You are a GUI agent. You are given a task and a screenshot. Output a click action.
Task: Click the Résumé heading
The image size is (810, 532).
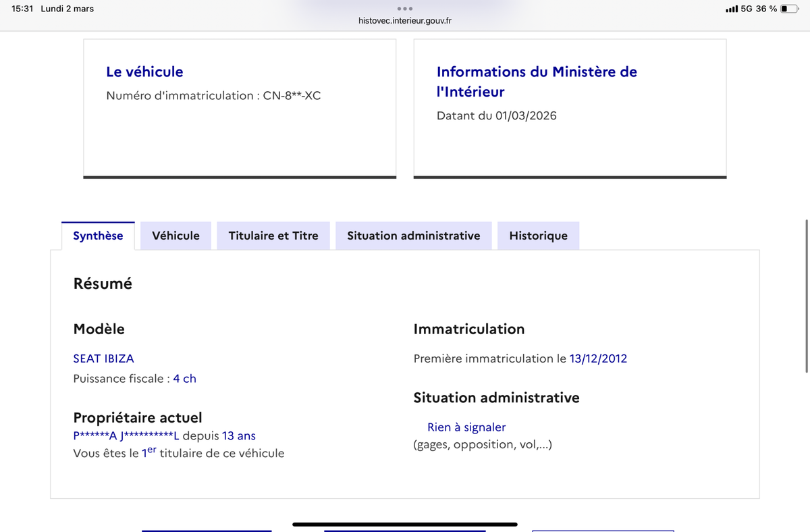pos(103,284)
